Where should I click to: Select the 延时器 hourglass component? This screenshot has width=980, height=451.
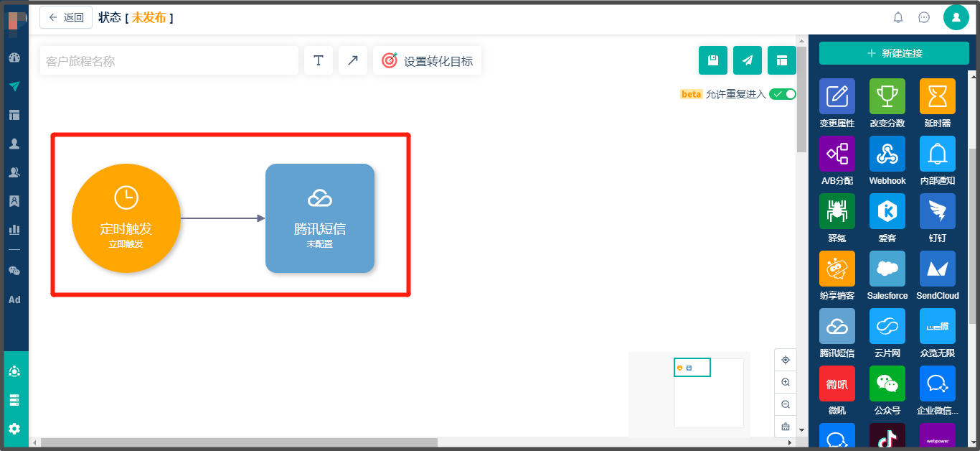click(938, 96)
